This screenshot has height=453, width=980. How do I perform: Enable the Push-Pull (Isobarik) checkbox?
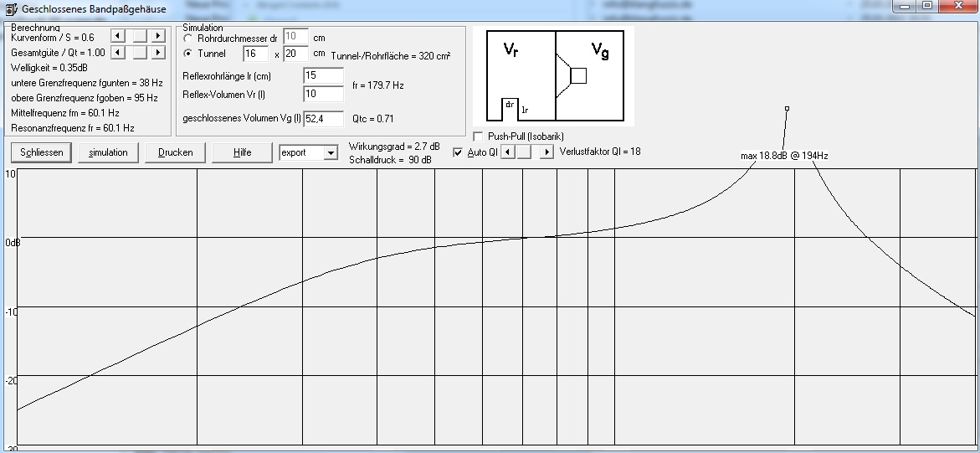click(479, 136)
